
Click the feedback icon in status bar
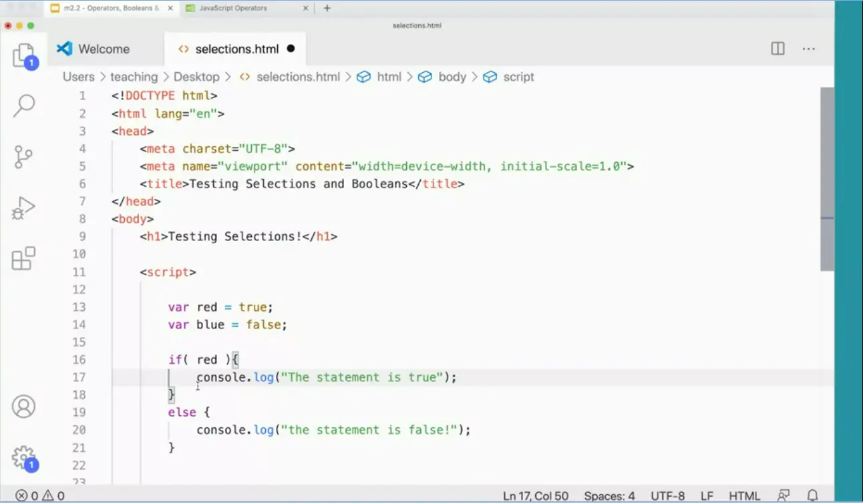pos(783,496)
